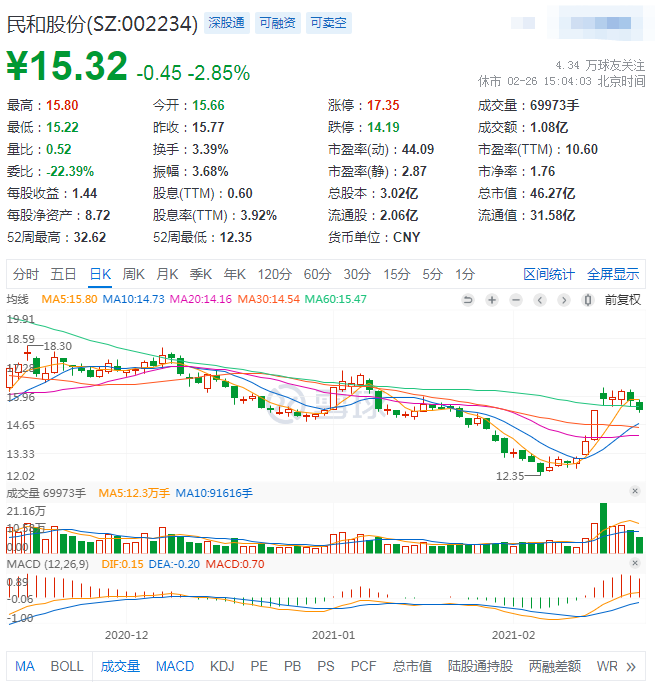Click the current price ¥15.32
The image size is (657, 689).
67,66
